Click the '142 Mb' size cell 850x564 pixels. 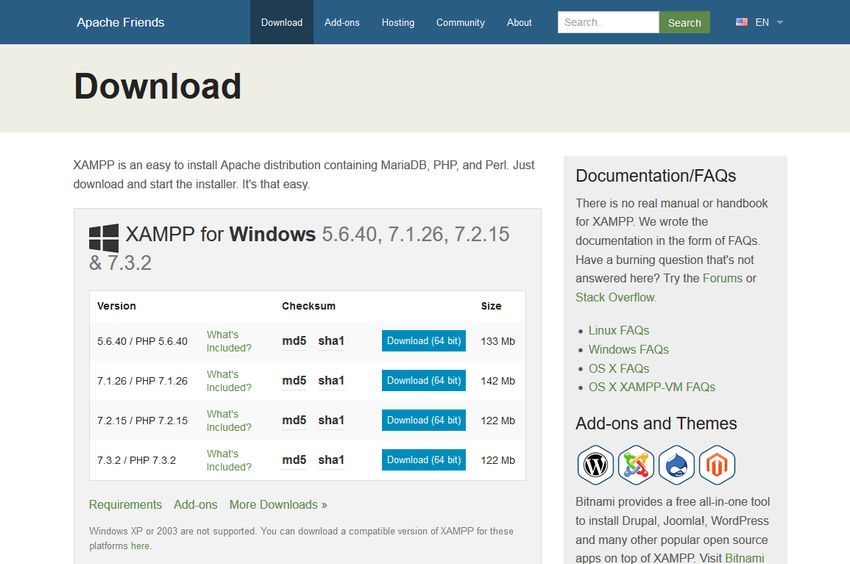coord(498,381)
